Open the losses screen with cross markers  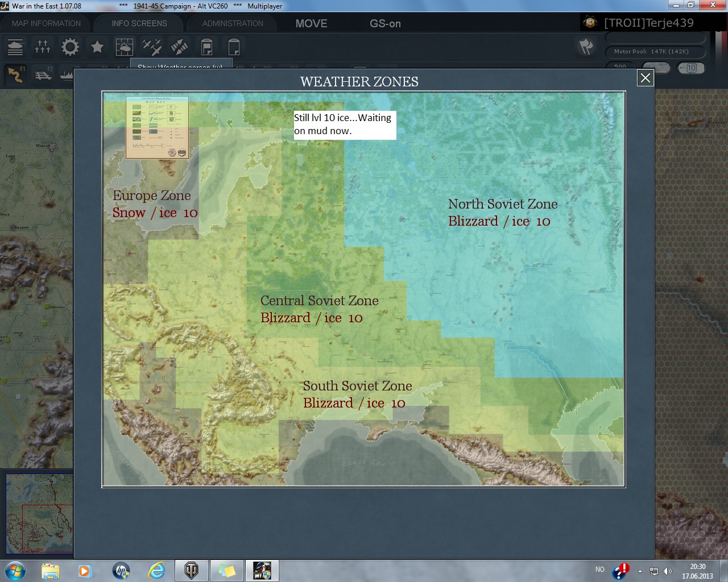43,47
